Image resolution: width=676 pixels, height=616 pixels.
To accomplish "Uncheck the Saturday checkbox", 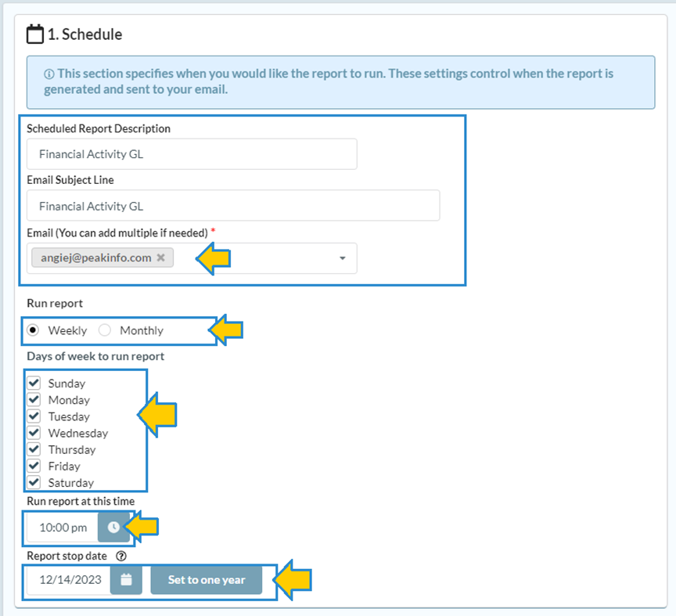I will [34, 482].
